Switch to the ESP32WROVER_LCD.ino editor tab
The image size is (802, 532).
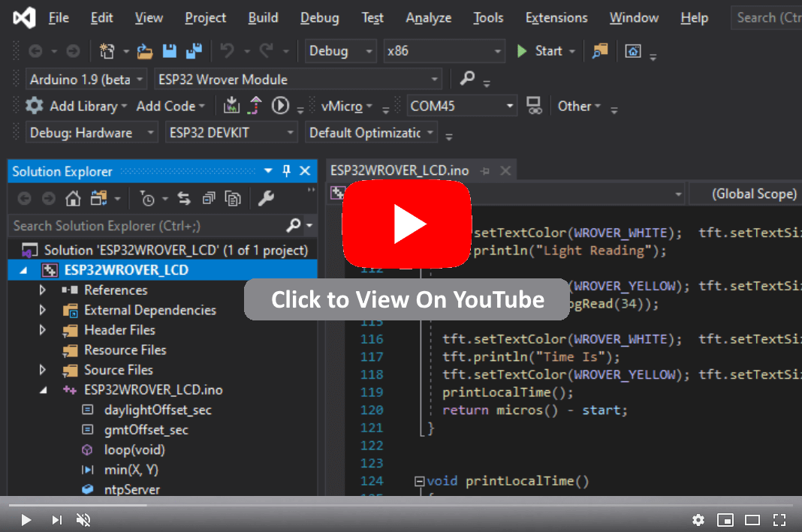[399, 170]
